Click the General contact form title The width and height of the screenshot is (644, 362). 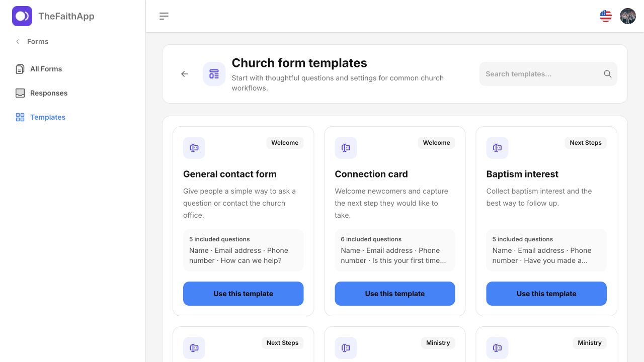pyautogui.click(x=230, y=174)
